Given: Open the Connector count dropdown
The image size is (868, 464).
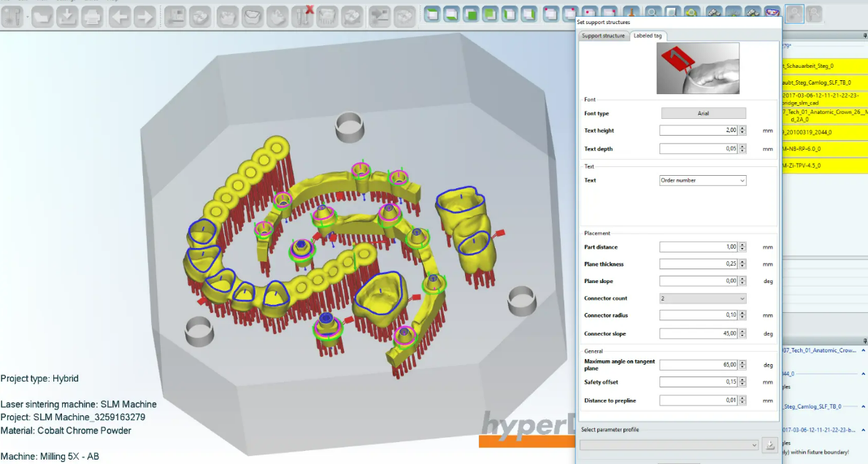Looking at the screenshot, I should coord(702,298).
